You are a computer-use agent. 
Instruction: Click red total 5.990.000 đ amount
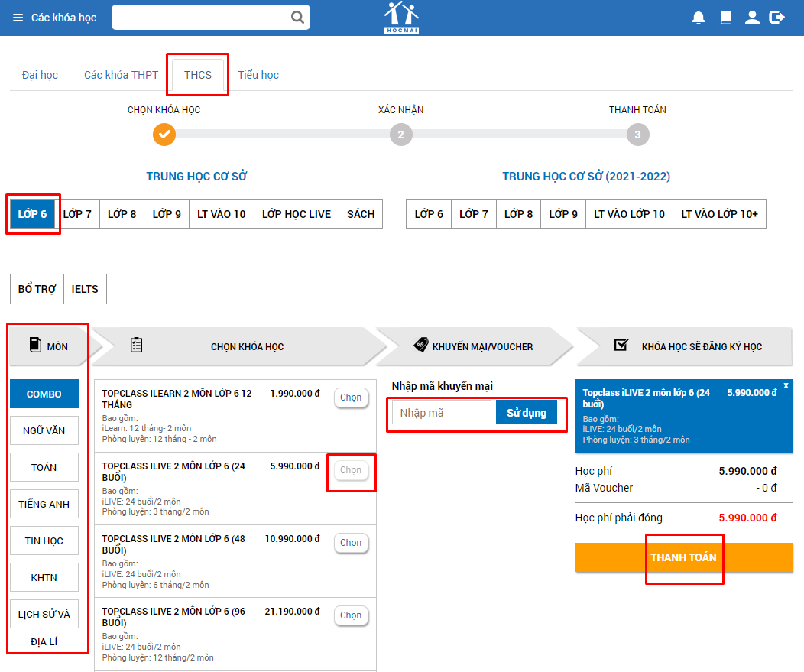(747, 518)
